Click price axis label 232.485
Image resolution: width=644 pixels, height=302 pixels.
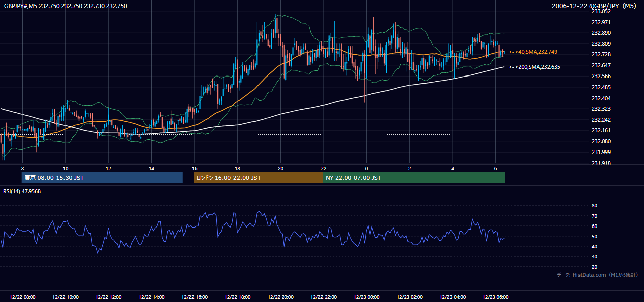pos(601,87)
